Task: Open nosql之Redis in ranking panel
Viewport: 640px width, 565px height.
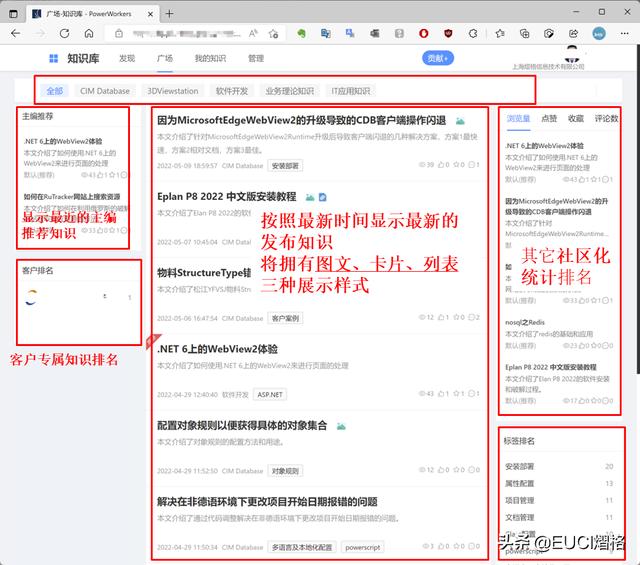Action: [525, 322]
